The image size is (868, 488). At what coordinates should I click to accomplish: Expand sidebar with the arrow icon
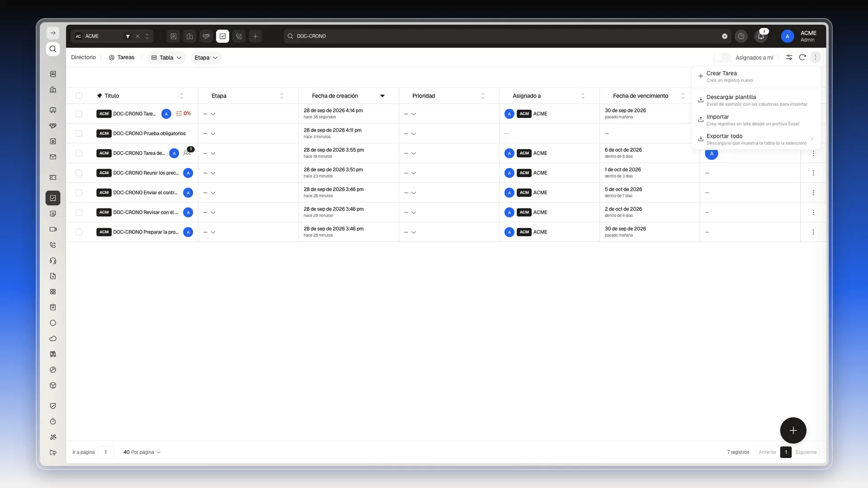(53, 33)
